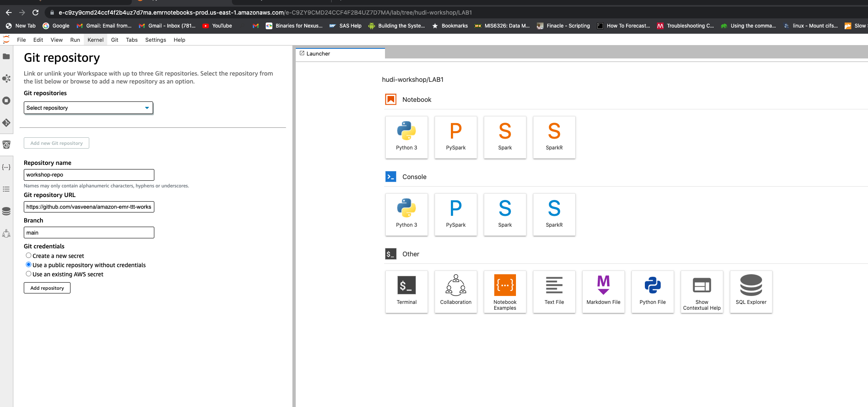Click Add new Git repository button
This screenshot has height=407, width=868.
tap(56, 143)
